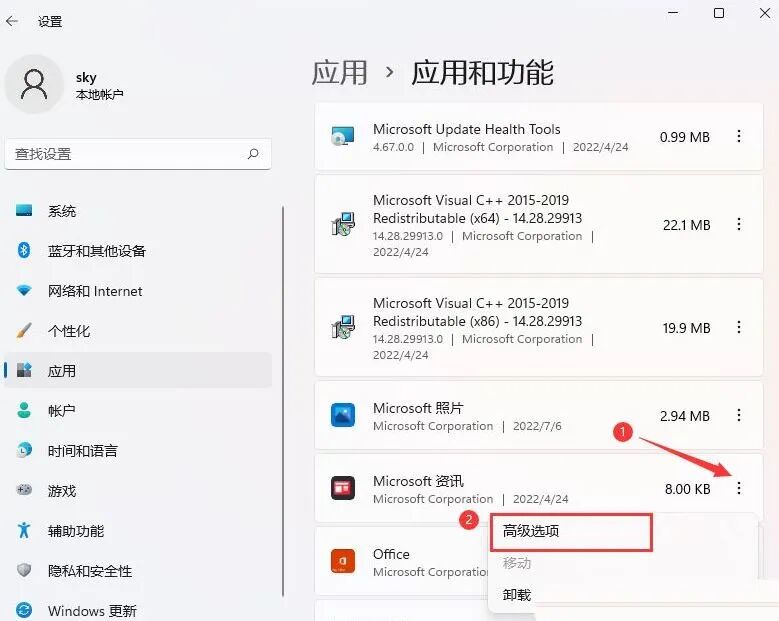This screenshot has height=621, width=779.
Task: Open 网络和 Internet settings
Action: [138, 291]
